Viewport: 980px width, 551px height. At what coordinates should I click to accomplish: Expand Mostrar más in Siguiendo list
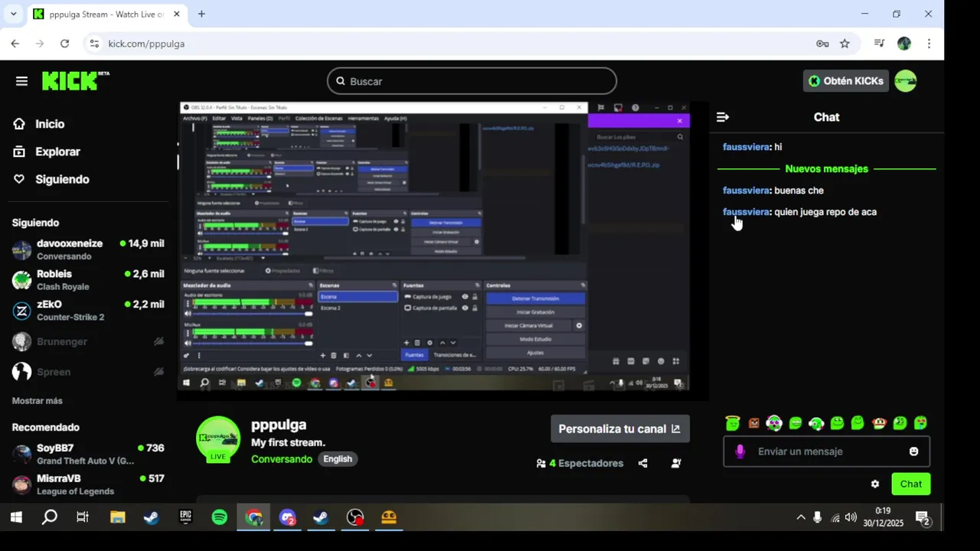[38, 401]
